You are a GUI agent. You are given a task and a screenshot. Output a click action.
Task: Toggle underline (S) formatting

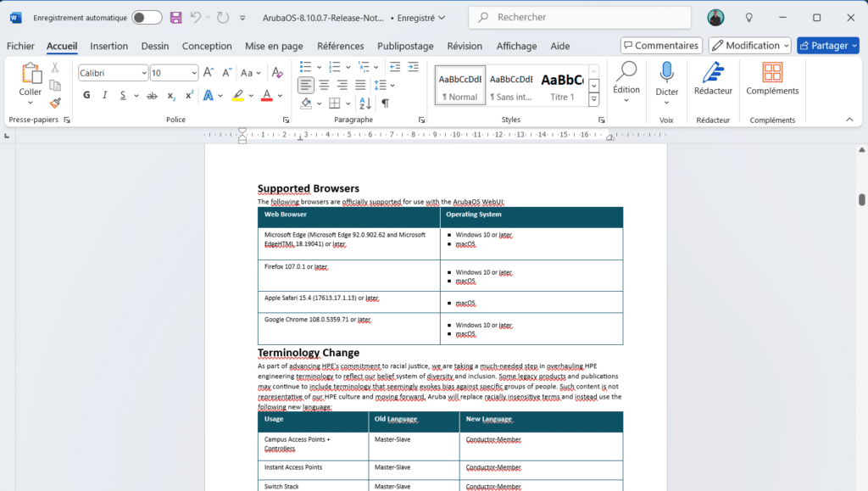coord(122,95)
